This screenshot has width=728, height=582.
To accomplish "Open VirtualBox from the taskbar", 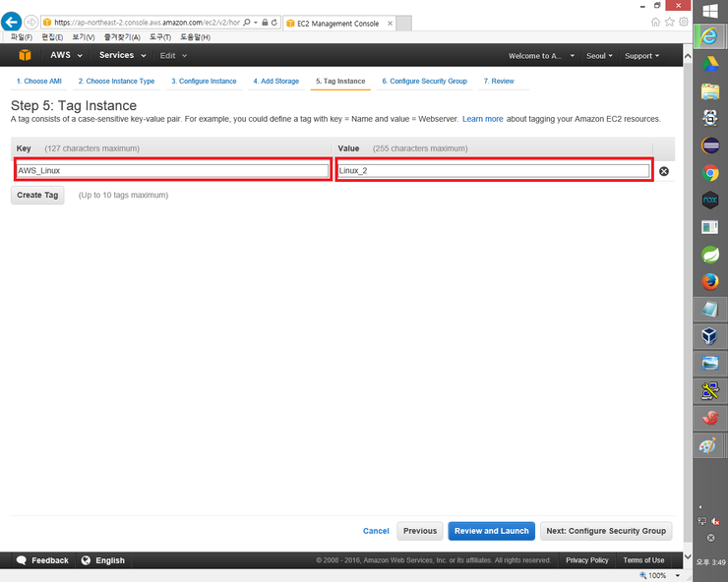I will (709, 336).
